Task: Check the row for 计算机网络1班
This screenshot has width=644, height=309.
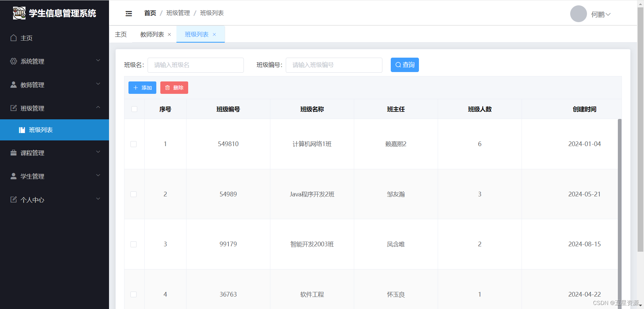Action: tap(133, 144)
